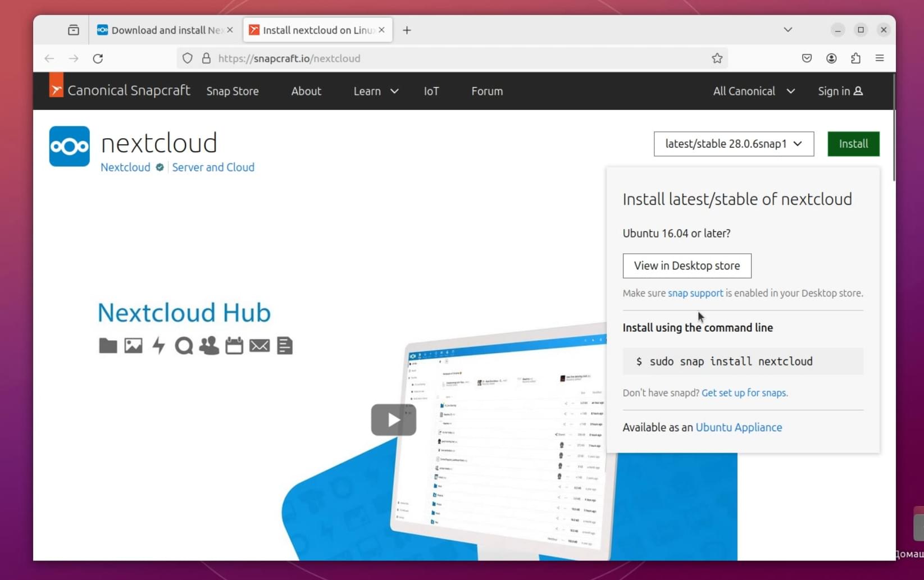The height and width of the screenshot is (580, 924).
Task: Expand the All Canonical dropdown
Action: point(754,91)
